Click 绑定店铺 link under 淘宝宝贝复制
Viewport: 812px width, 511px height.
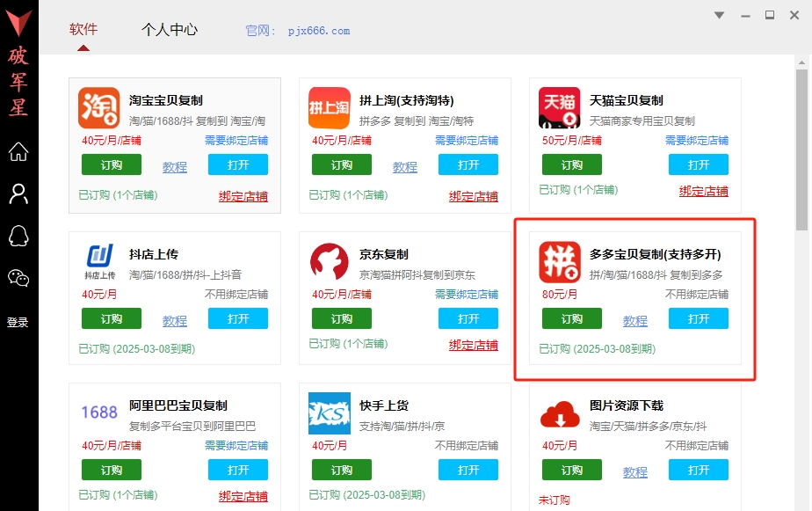pos(243,196)
